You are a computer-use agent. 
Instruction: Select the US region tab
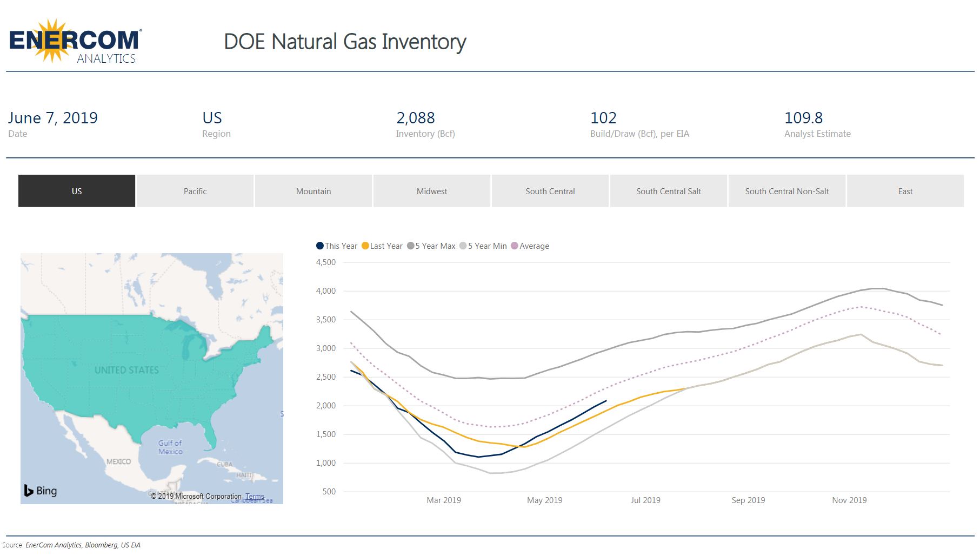(x=77, y=191)
